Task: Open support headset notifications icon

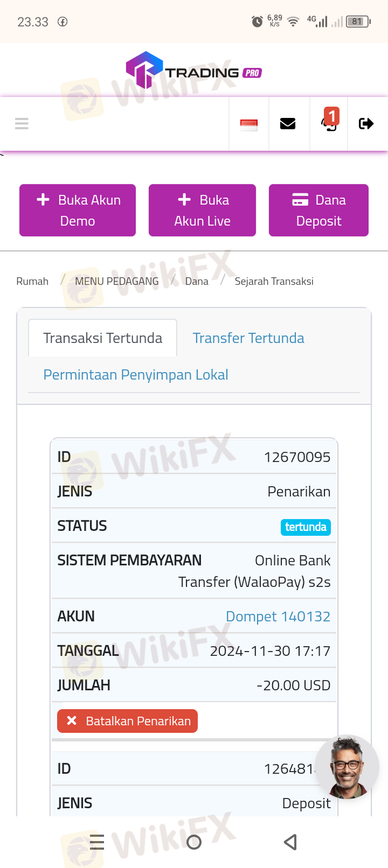Action: tap(329, 123)
